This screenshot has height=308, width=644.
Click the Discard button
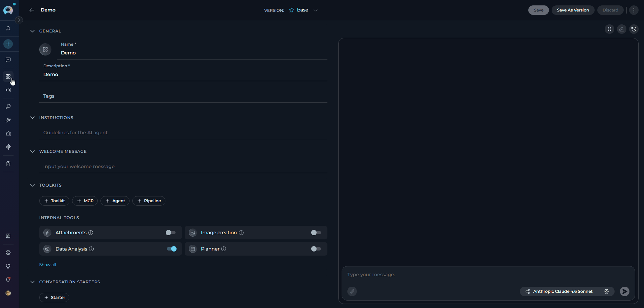coord(610,10)
